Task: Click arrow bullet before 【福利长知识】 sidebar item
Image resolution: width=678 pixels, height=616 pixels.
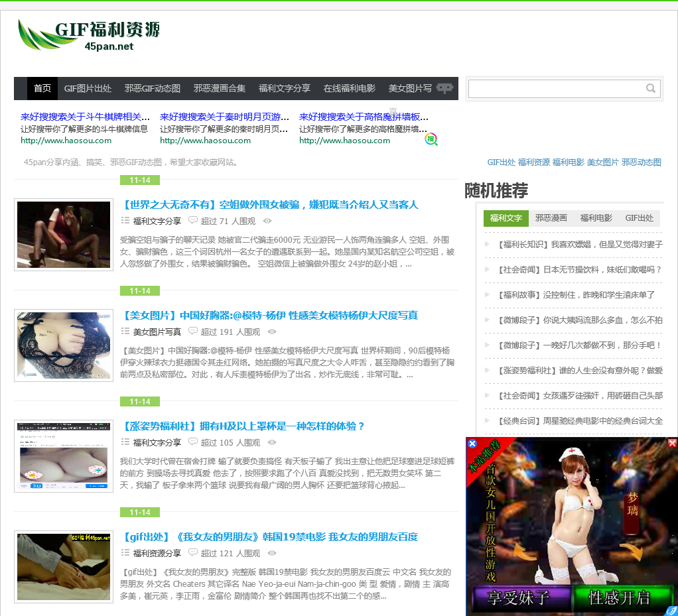Action: click(x=488, y=244)
